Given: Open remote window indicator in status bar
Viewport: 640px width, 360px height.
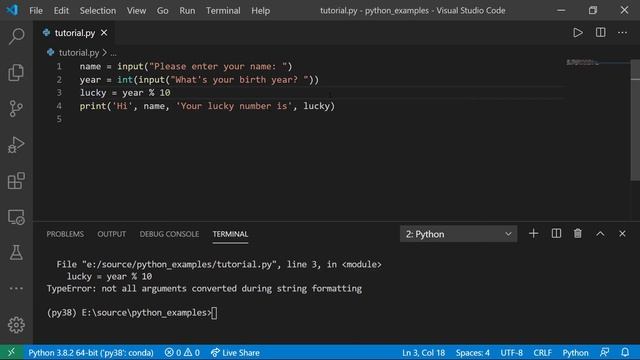Looking at the screenshot, I should click(11, 352).
